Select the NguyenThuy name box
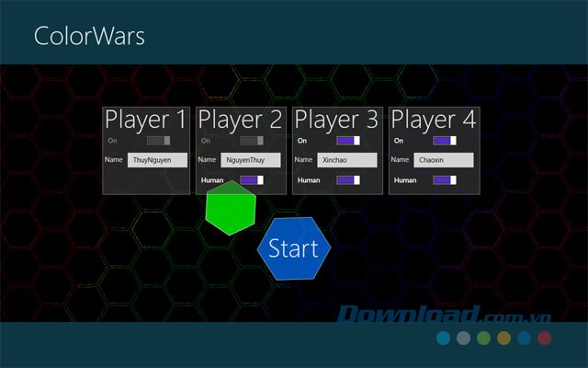 (251, 160)
